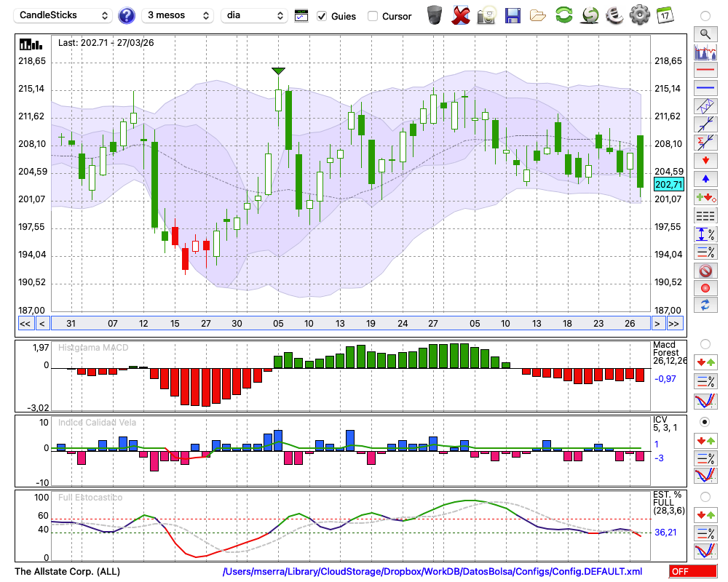The image size is (728, 582).
Task: Click the green plus red arrow tool
Action: coord(705,197)
